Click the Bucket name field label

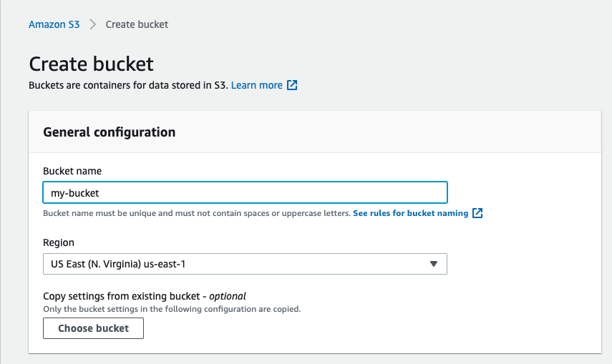coord(72,171)
